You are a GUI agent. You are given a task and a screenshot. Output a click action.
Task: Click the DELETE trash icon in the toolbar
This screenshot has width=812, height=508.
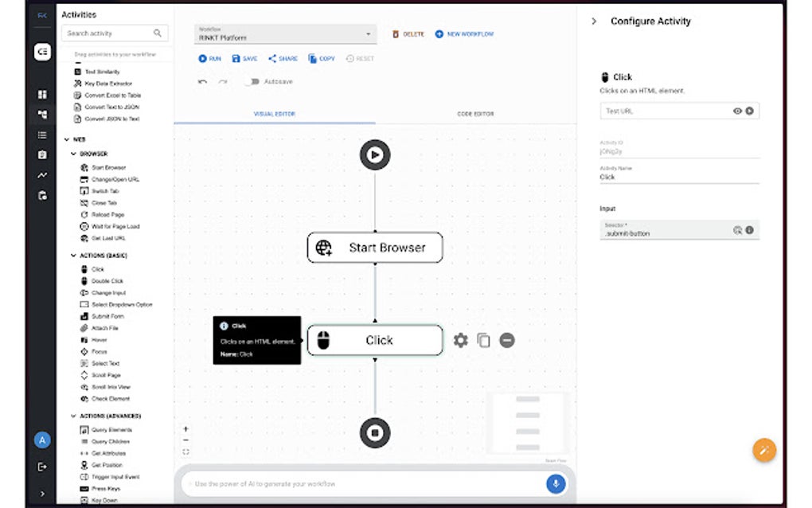[396, 34]
